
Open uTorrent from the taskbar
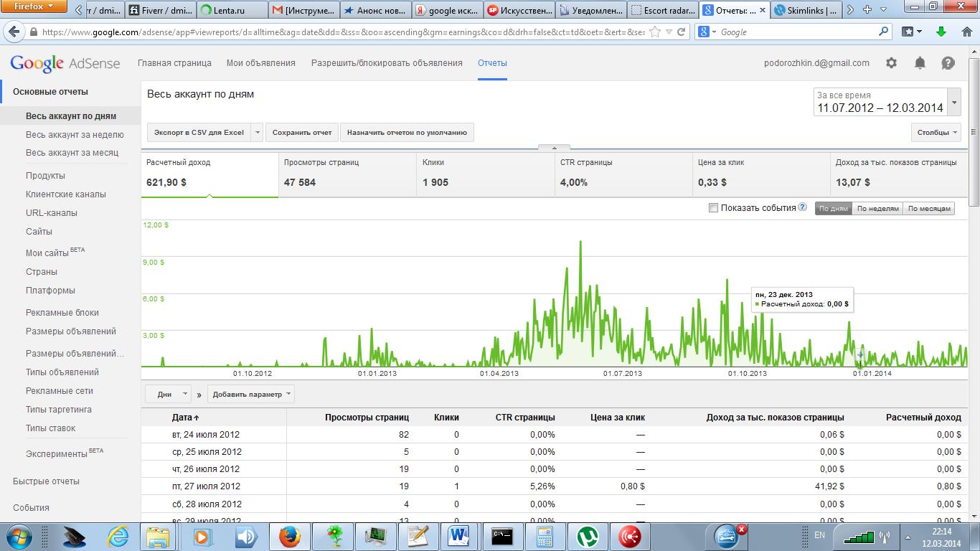(x=588, y=537)
